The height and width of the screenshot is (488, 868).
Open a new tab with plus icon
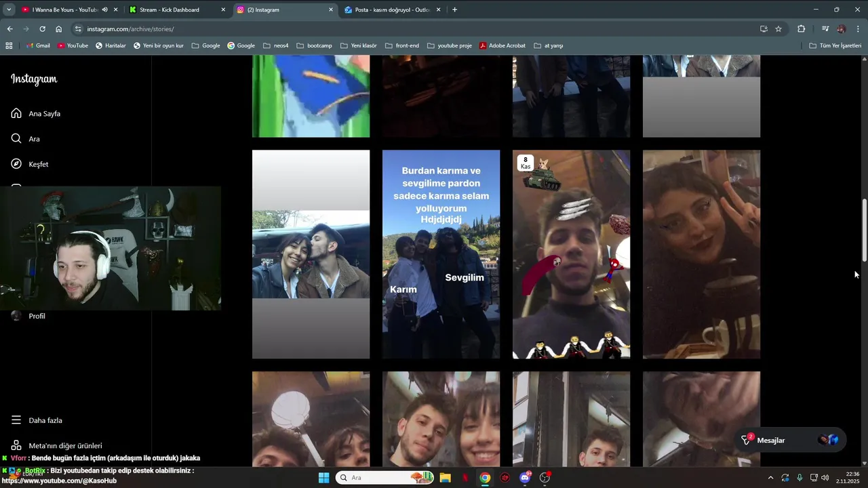point(454,9)
